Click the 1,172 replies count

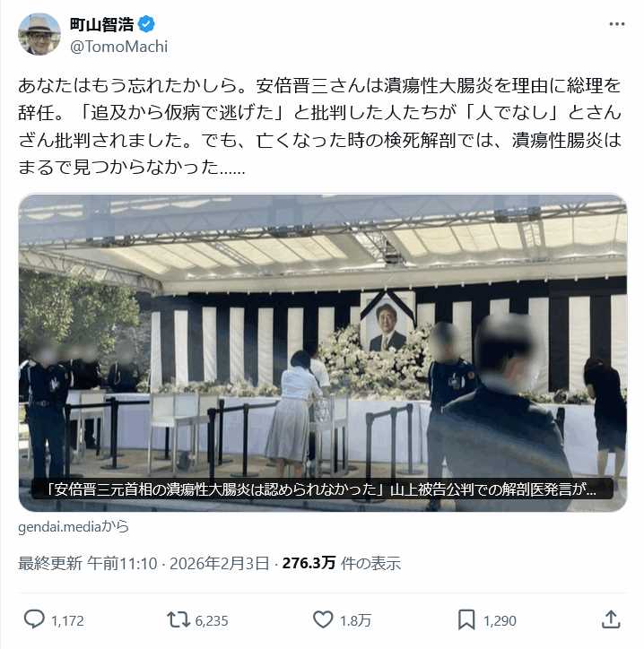click(67, 621)
